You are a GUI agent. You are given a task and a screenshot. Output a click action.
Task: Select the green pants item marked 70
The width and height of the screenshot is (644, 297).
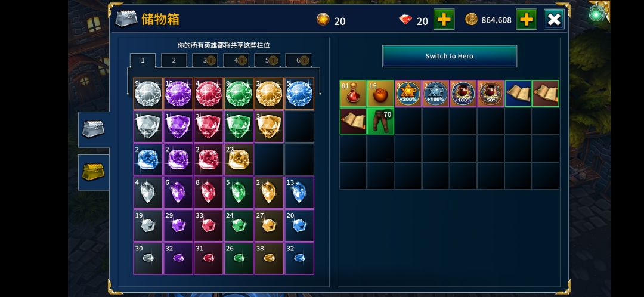click(380, 121)
